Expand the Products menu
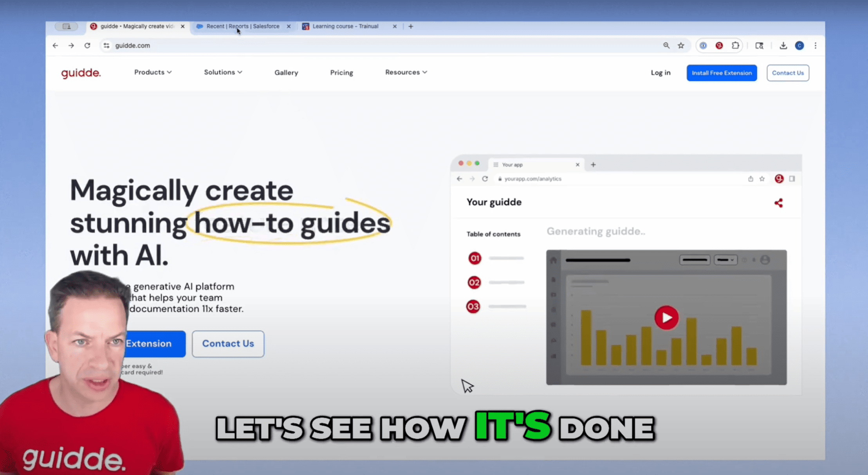This screenshot has width=868, height=475. [153, 72]
